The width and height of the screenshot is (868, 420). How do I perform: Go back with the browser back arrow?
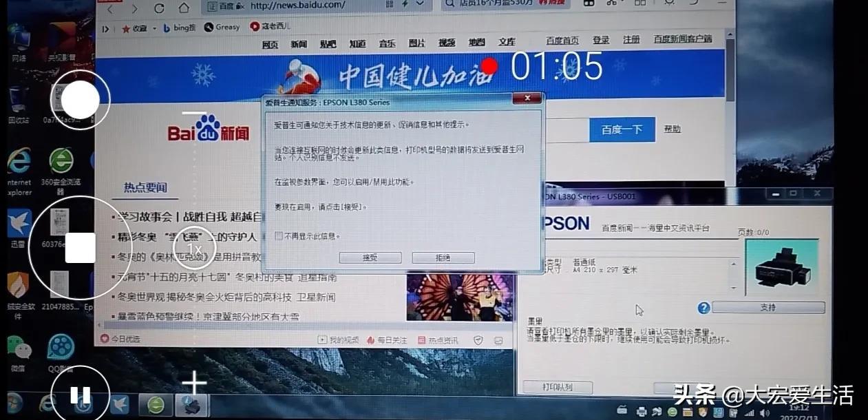pos(111,9)
